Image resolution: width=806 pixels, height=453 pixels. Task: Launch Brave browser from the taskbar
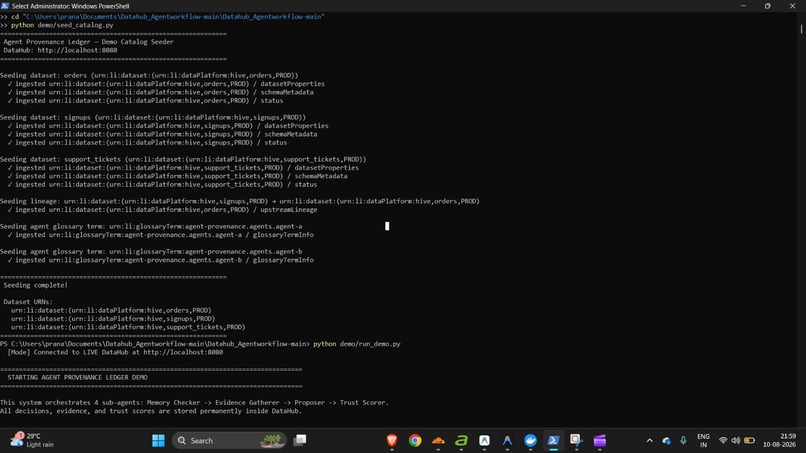click(x=392, y=441)
